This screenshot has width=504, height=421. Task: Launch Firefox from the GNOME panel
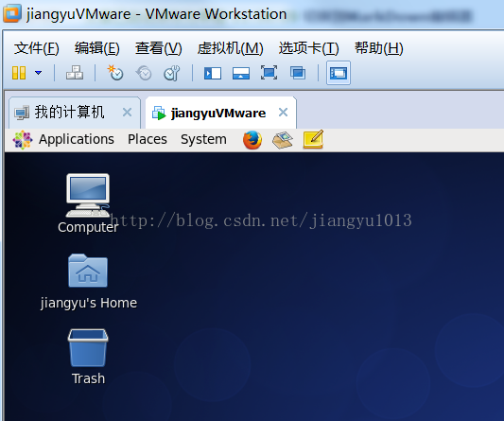(x=252, y=140)
